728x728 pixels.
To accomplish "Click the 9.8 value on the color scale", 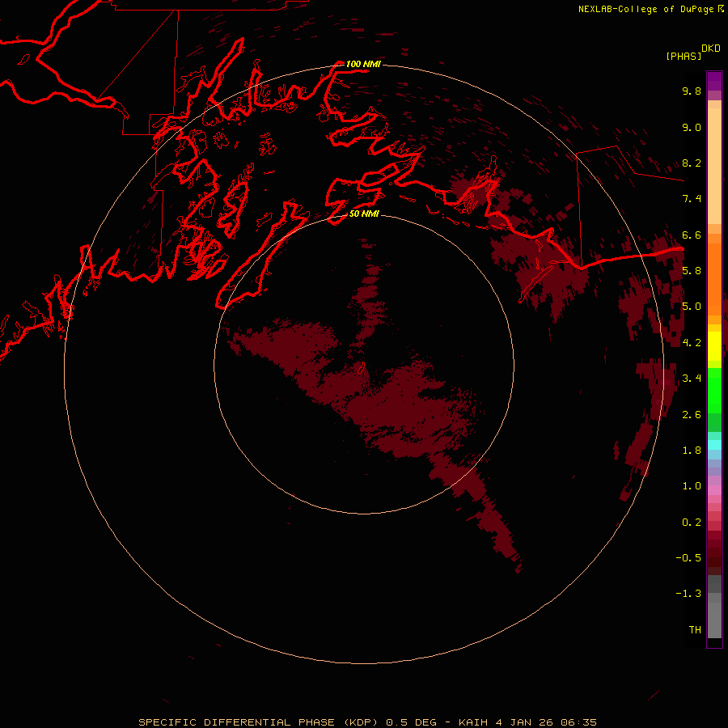I will (692, 91).
